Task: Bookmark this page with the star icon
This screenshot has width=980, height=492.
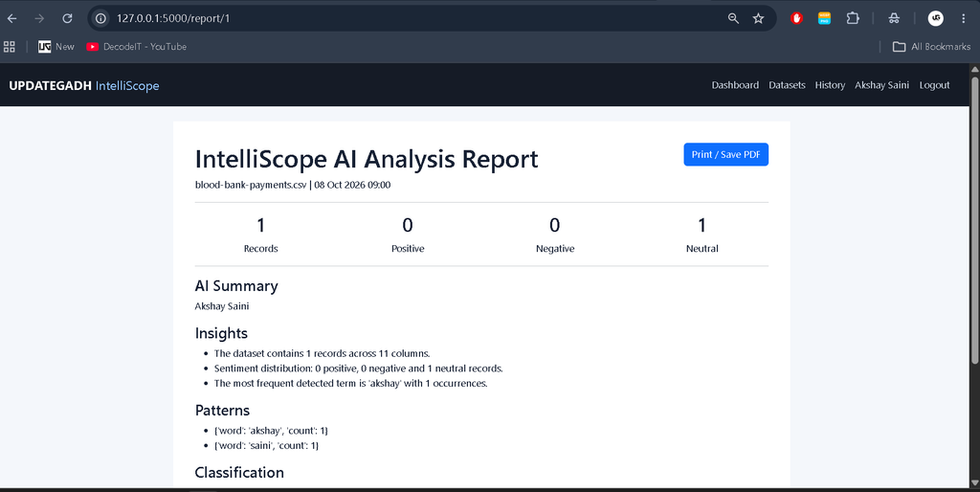Action: click(758, 19)
